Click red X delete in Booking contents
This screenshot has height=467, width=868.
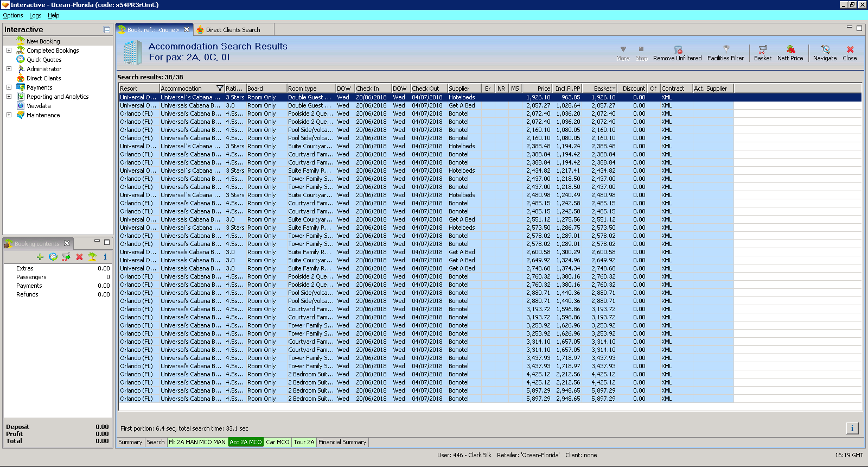tap(79, 257)
